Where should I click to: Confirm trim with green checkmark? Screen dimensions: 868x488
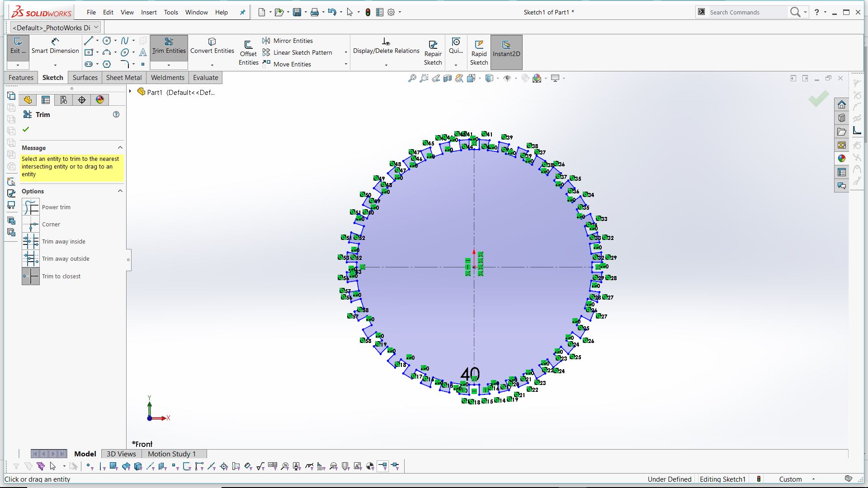(26, 130)
